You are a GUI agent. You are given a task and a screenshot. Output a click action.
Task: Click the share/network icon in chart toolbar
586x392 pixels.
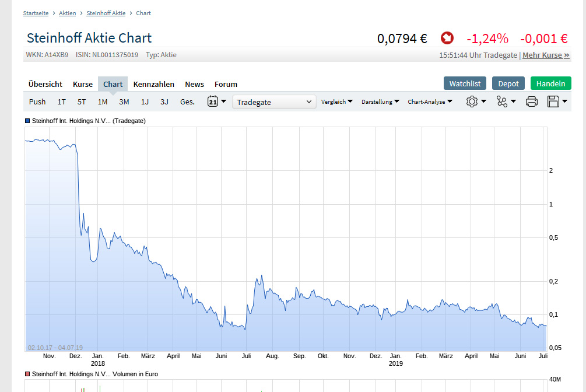pos(503,101)
